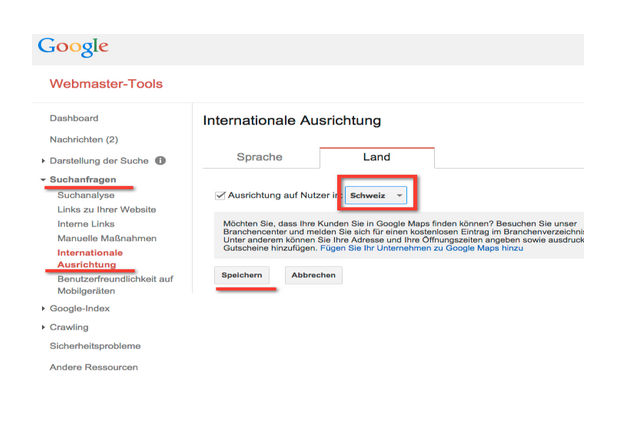
Task: Toggle Ausrichtung auf Nutzer checkbox
Action: 220,195
